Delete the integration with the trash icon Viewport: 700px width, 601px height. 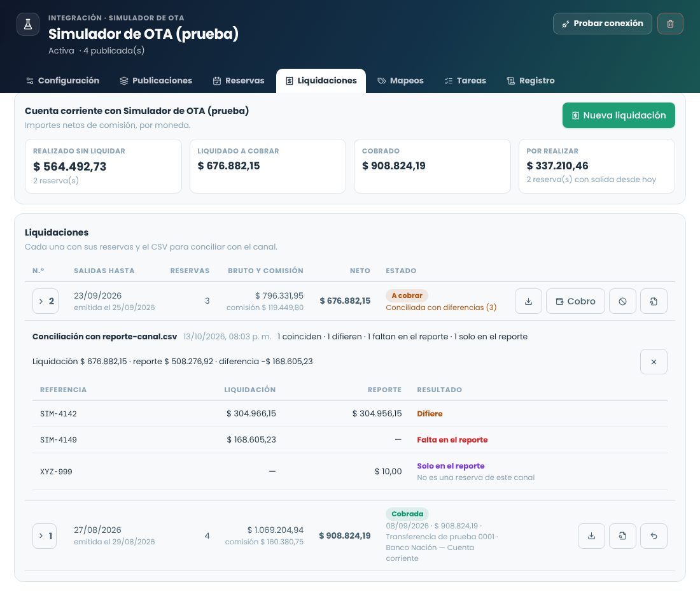pos(670,24)
